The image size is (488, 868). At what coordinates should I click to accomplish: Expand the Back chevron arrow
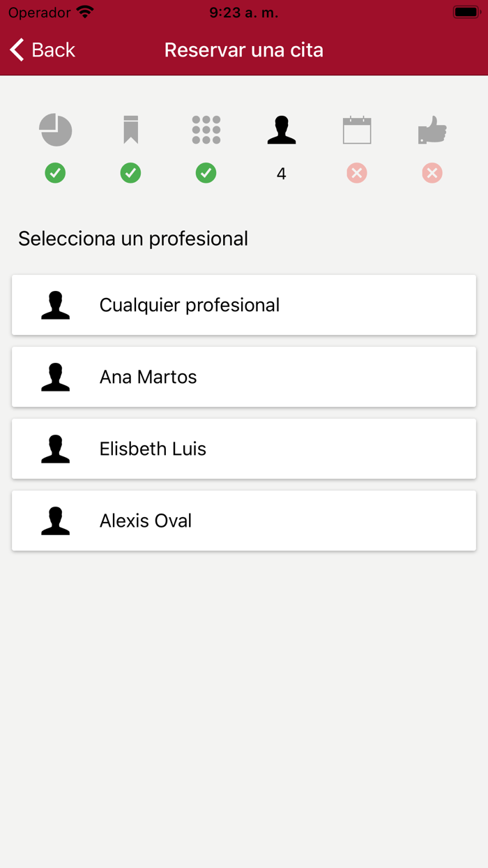17,50
